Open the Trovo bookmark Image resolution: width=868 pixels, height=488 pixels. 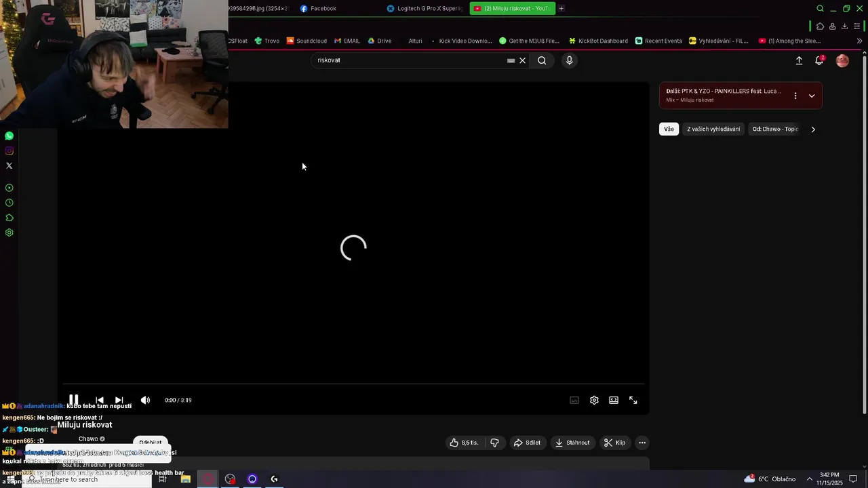point(267,41)
